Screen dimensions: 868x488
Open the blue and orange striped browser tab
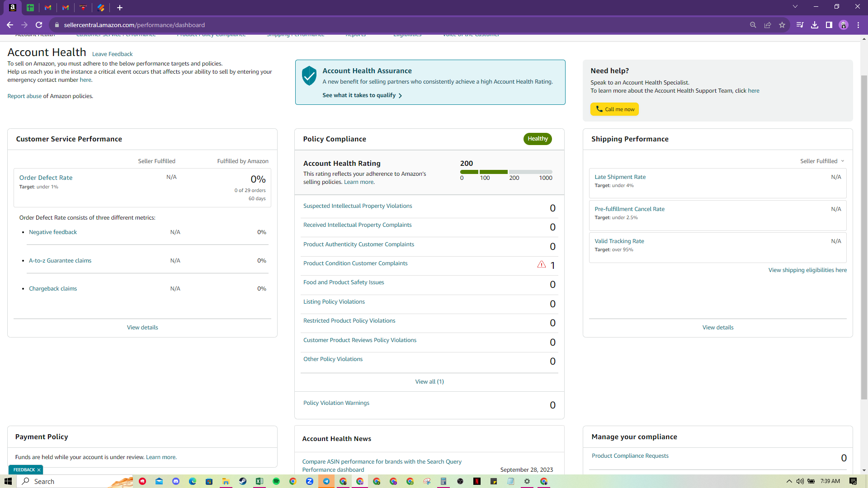(x=101, y=7)
